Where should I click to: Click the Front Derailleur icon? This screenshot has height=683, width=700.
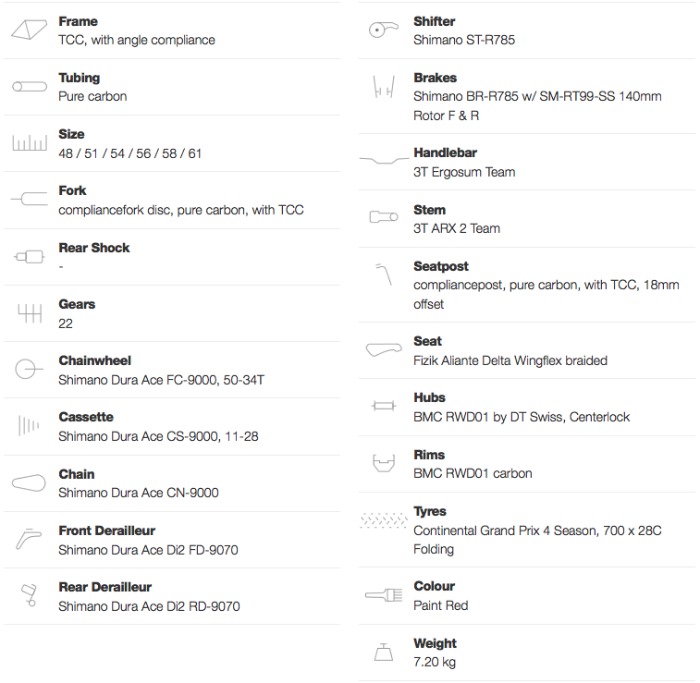29,538
